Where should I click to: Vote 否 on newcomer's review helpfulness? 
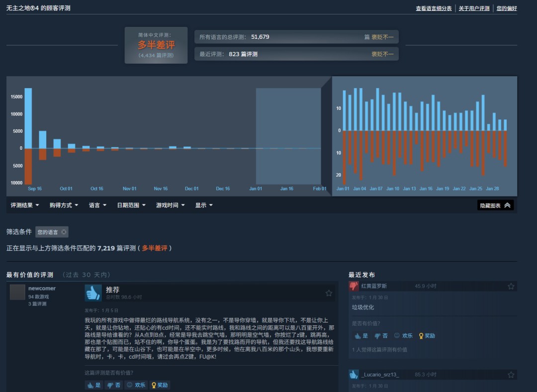pos(113,385)
